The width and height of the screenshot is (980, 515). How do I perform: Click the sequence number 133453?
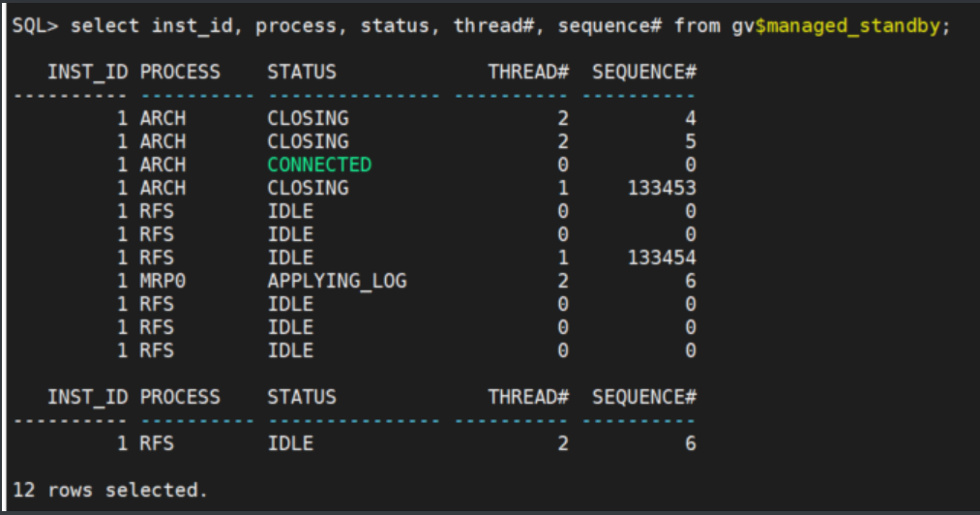tap(661, 188)
